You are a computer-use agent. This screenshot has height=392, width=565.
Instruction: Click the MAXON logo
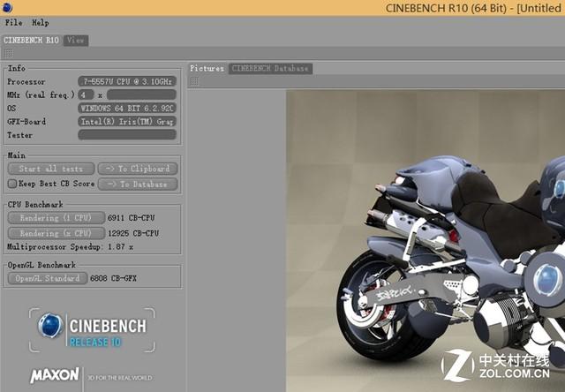(x=55, y=375)
